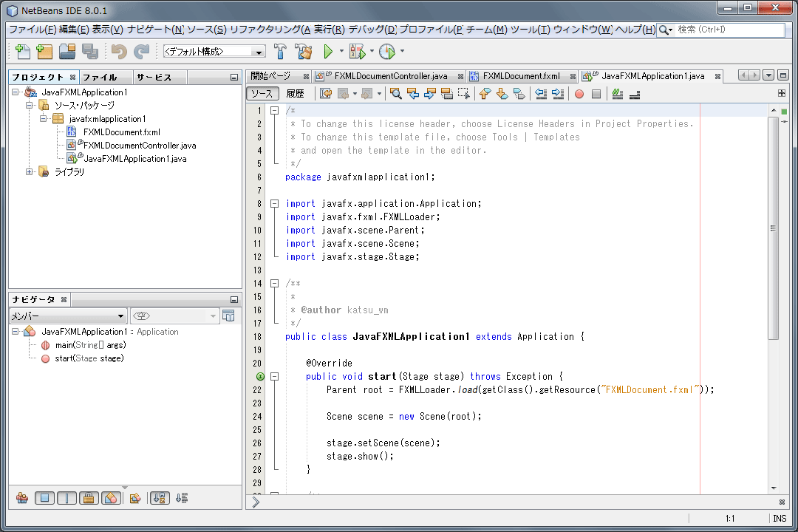Switch to the FXMLDocumentController.java editor tab
This screenshot has width=798, height=532.
(390, 76)
